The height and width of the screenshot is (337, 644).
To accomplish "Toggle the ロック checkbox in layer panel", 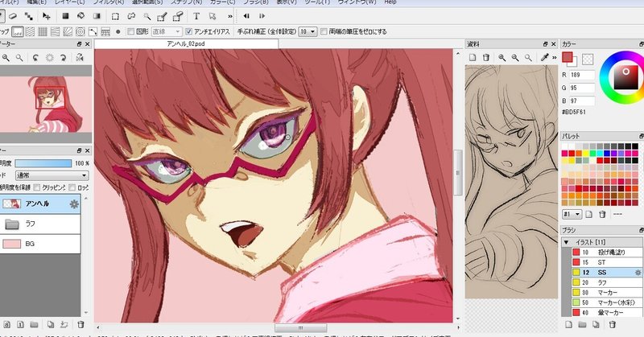I will click(x=72, y=187).
